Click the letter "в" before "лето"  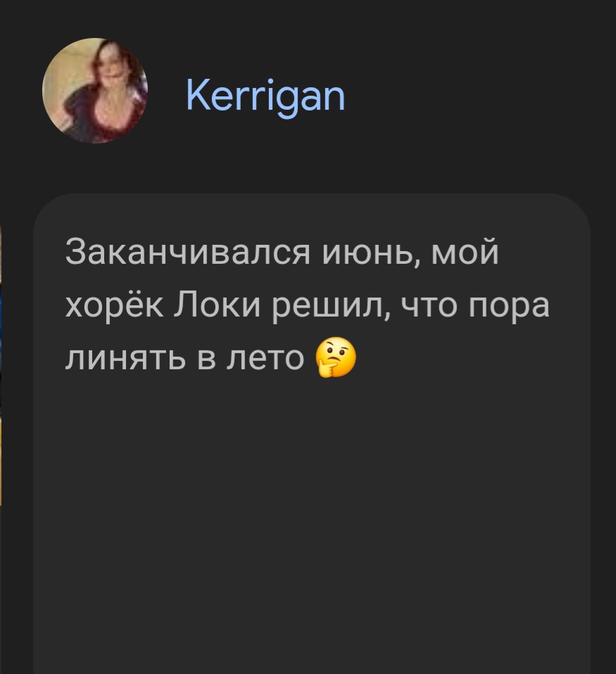(x=206, y=360)
